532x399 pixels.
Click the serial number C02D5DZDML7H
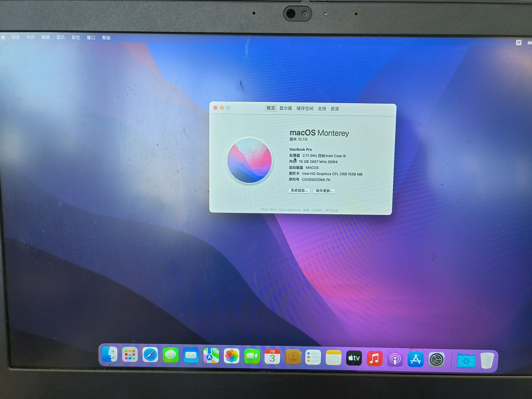(316, 180)
